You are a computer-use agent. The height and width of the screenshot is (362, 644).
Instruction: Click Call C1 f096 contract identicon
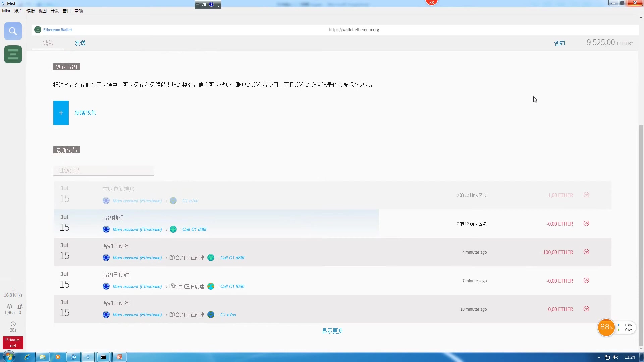pyautogui.click(x=211, y=286)
